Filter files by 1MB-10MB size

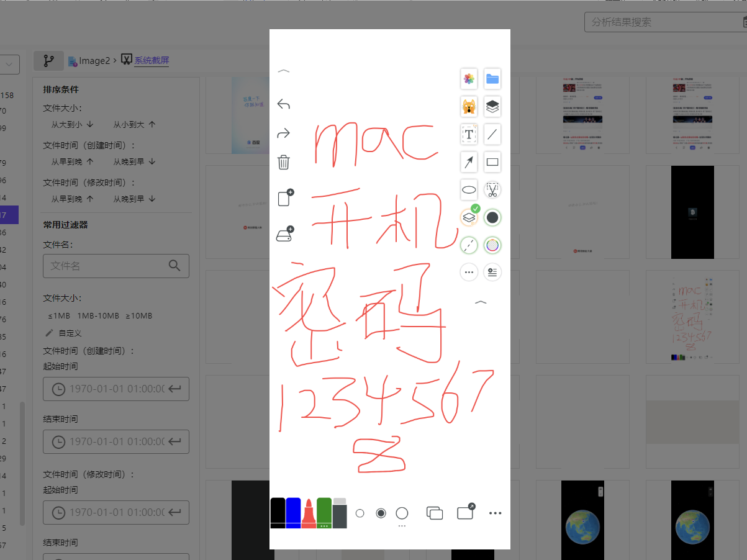[x=98, y=316]
